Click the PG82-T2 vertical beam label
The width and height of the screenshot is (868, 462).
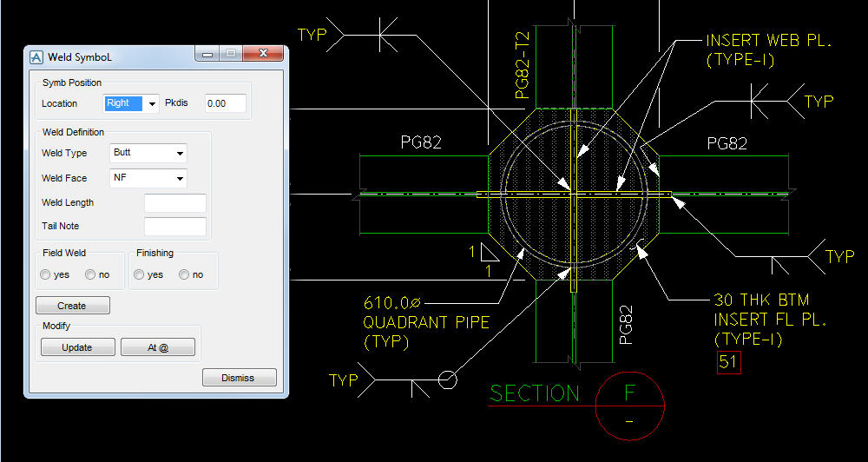coord(522,65)
